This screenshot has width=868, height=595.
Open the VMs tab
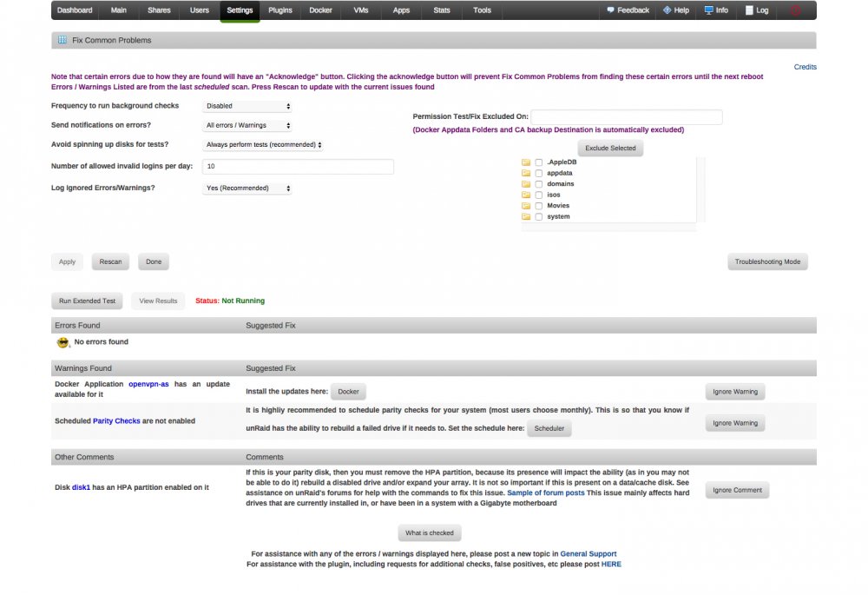point(361,10)
